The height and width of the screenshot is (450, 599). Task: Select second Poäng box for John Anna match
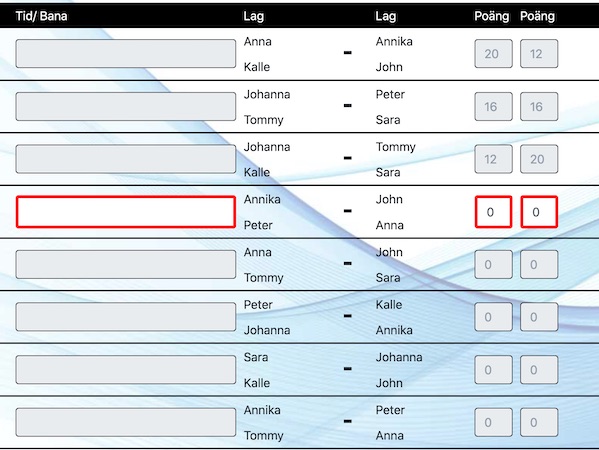click(x=539, y=212)
